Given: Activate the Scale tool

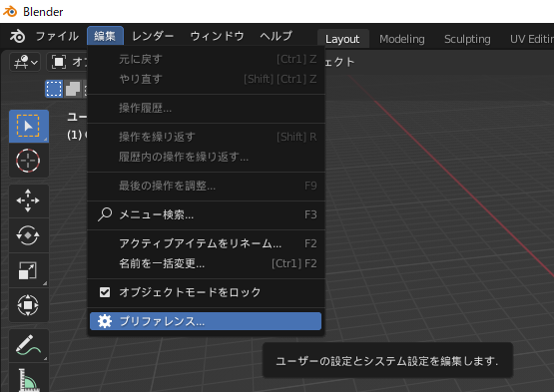Looking at the screenshot, I should pos(29,270).
